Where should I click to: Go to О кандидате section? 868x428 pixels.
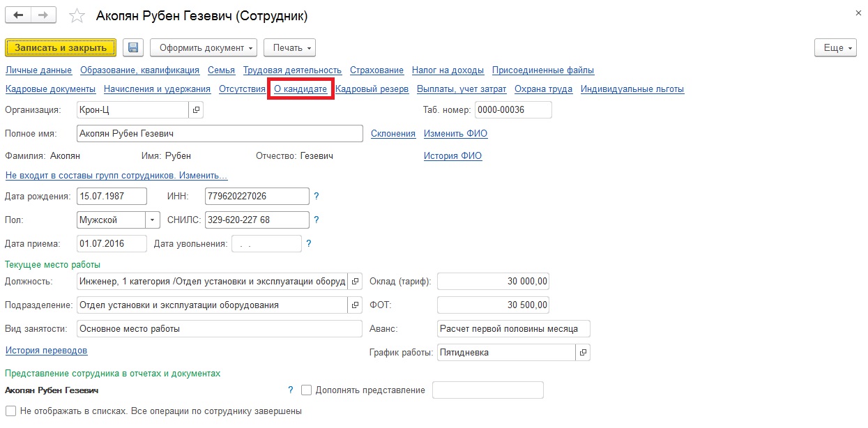(300, 89)
